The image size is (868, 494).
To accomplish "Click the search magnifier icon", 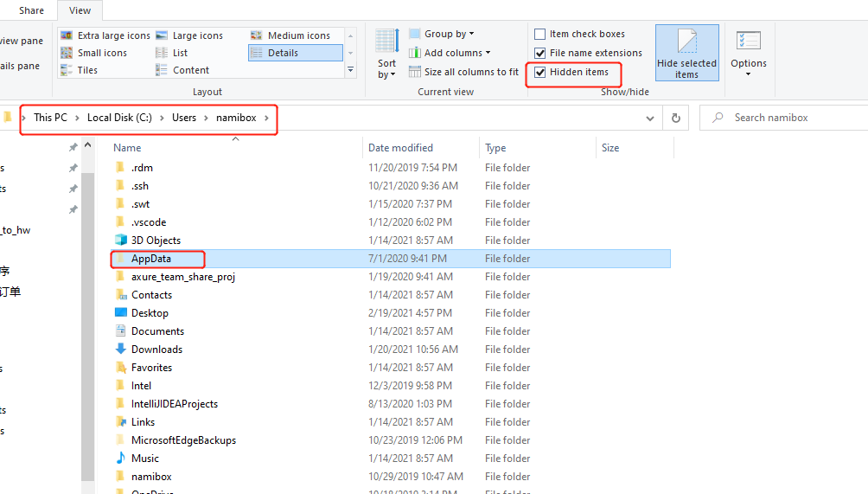I will [x=718, y=118].
